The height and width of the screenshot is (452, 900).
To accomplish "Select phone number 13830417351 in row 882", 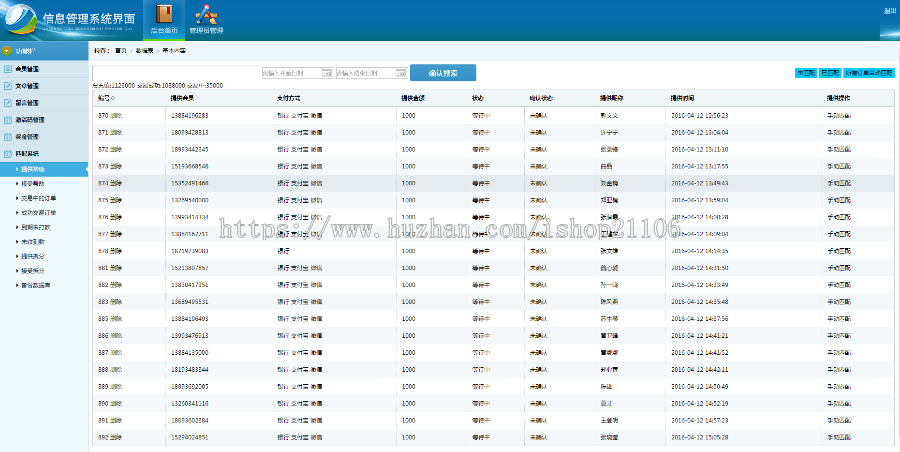I will (189, 285).
